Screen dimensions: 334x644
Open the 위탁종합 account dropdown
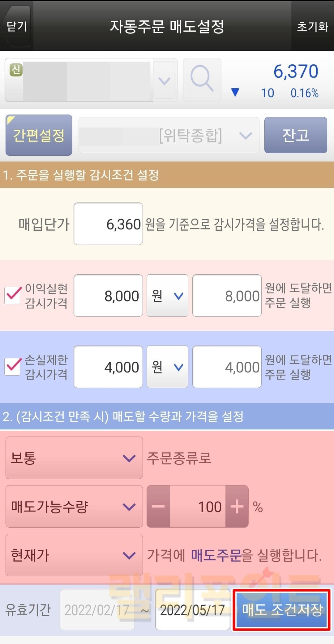click(x=169, y=135)
